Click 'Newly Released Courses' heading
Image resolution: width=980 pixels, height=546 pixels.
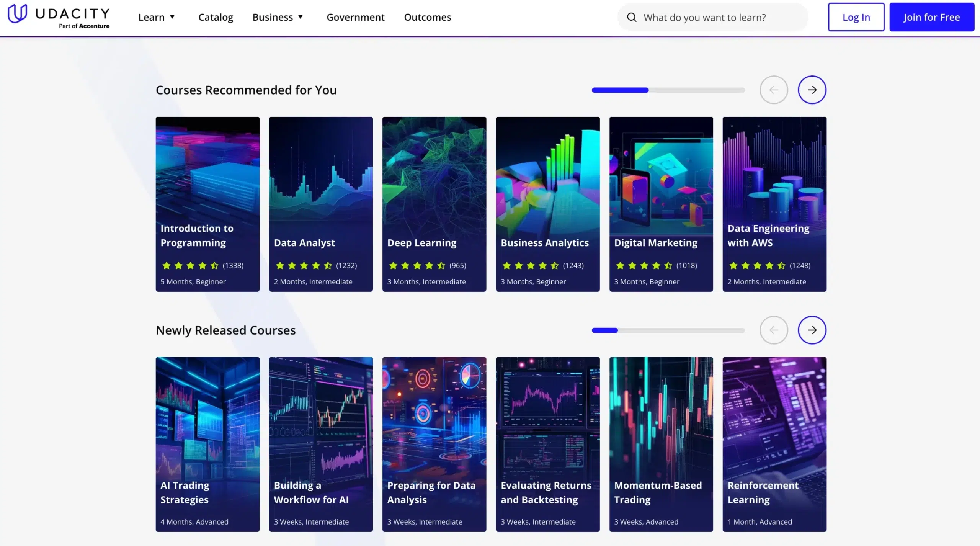pos(225,330)
